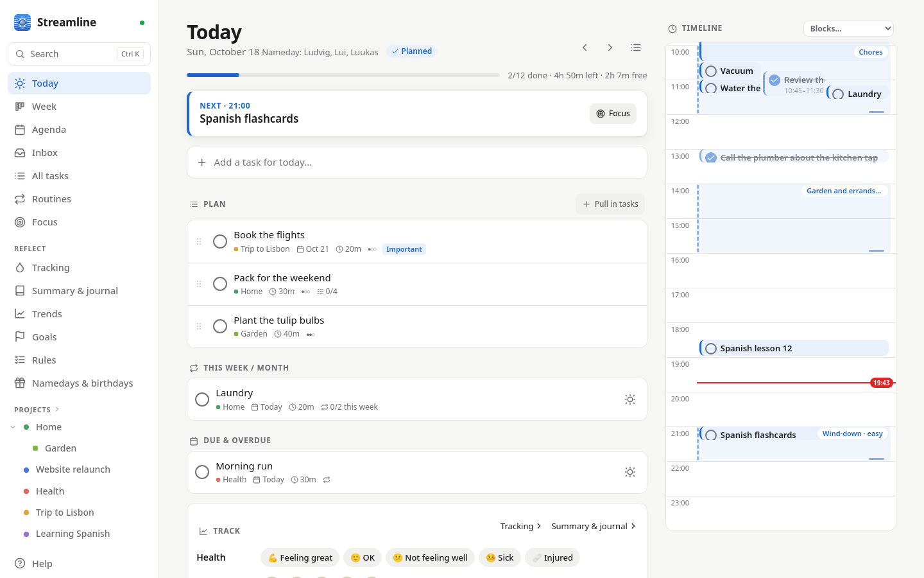This screenshot has width=924, height=578.
Task: Start Focus on Spanish flashcards
Action: pos(613,114)
